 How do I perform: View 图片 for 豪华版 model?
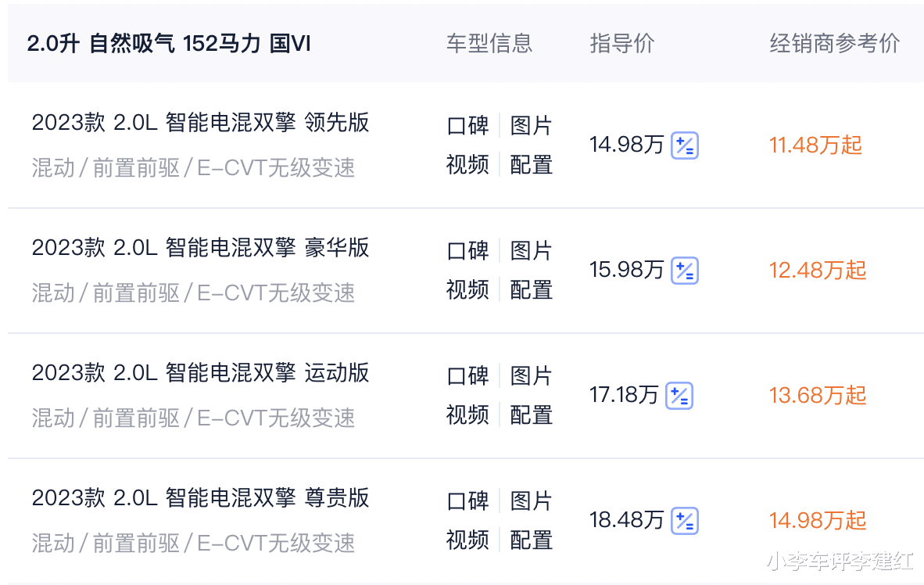pos(531,250)
